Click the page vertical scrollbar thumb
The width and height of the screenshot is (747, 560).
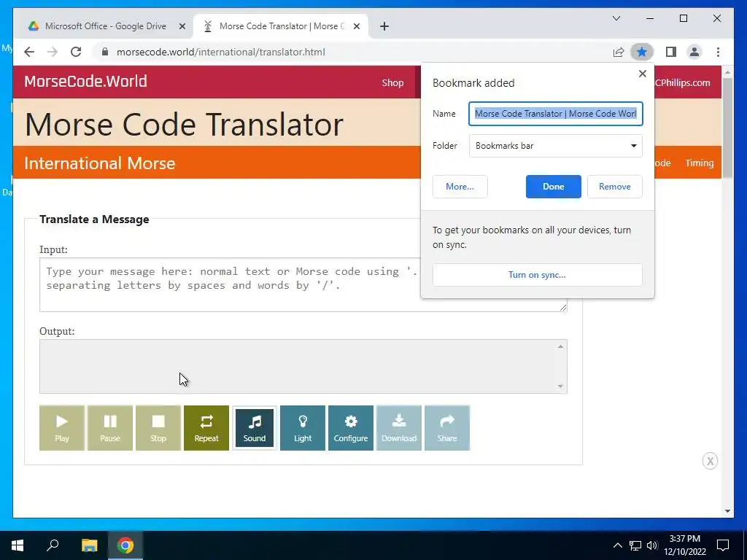pos(727,128)
